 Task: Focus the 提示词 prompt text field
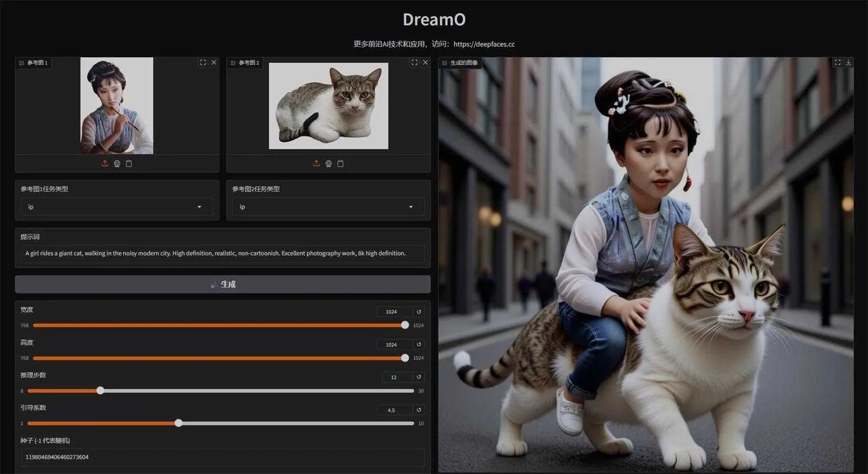[223, 253]
